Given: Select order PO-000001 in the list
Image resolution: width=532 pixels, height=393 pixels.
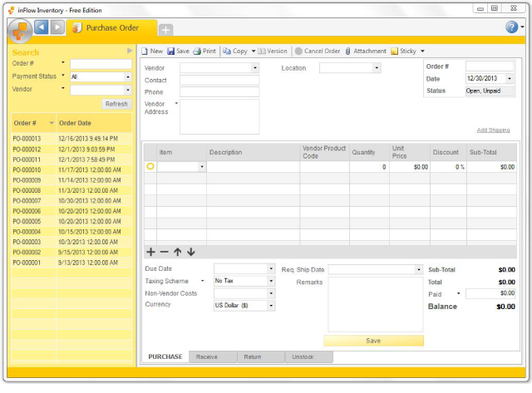Looking at the screenshot, I should click(71, 263).
